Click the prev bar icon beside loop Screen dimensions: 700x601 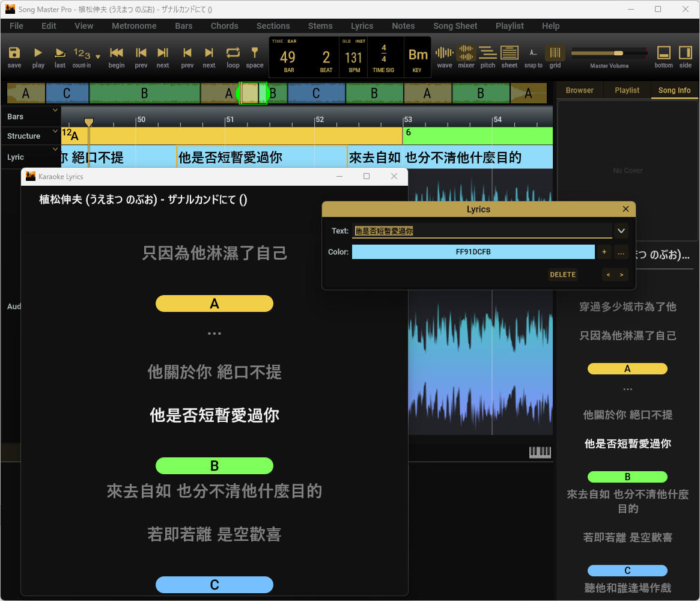(187, 53)
